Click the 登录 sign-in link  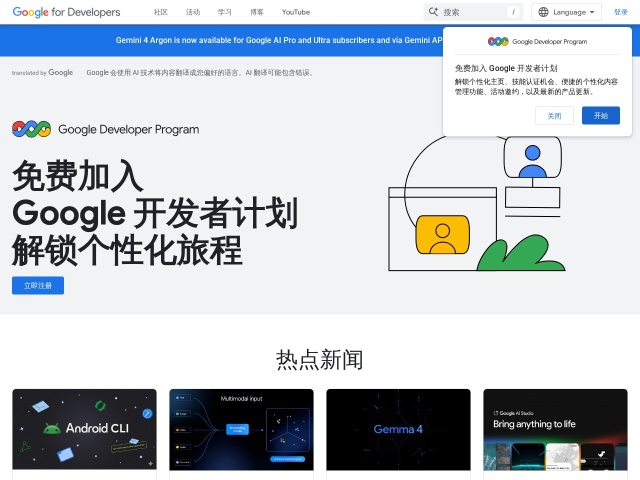pyautogui.click(x=620, y=12)
